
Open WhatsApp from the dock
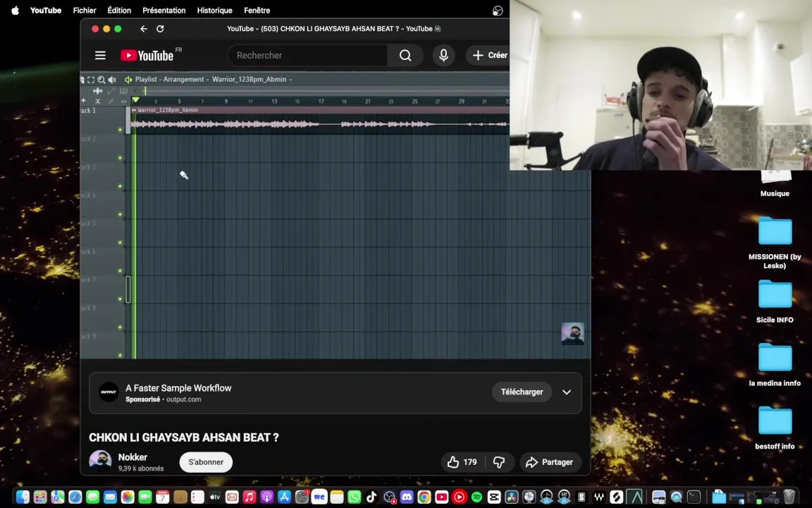pyautogui.click(x=355, y=497)
